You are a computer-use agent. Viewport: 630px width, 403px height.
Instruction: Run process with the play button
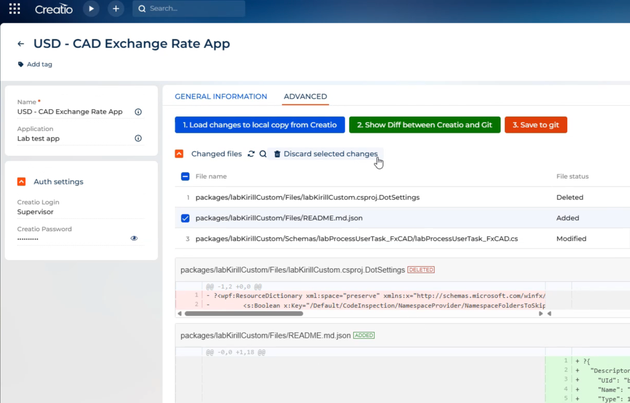[x=91, y=8]
